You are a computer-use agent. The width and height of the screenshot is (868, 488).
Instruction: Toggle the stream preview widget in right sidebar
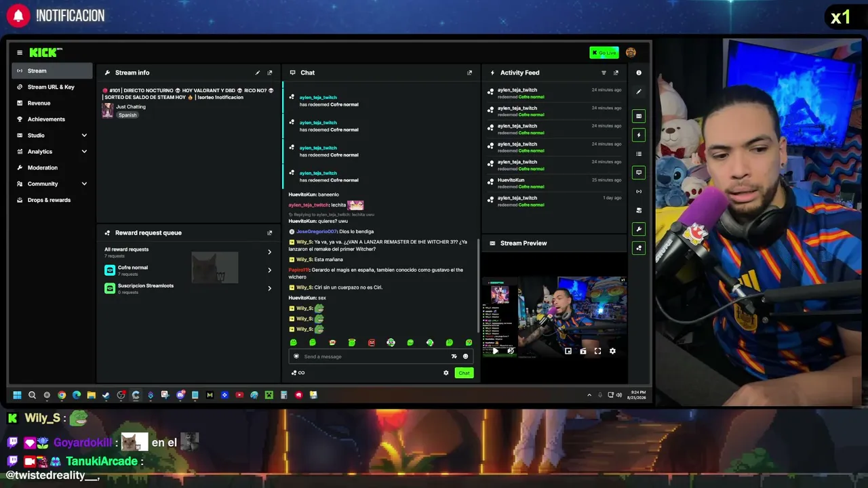click(638, 117)
